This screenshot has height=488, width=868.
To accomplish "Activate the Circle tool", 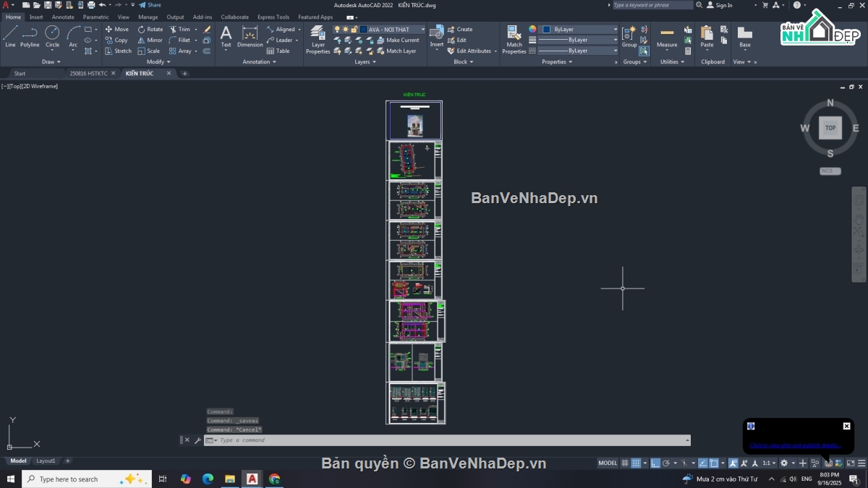I will tap(52, 36).
